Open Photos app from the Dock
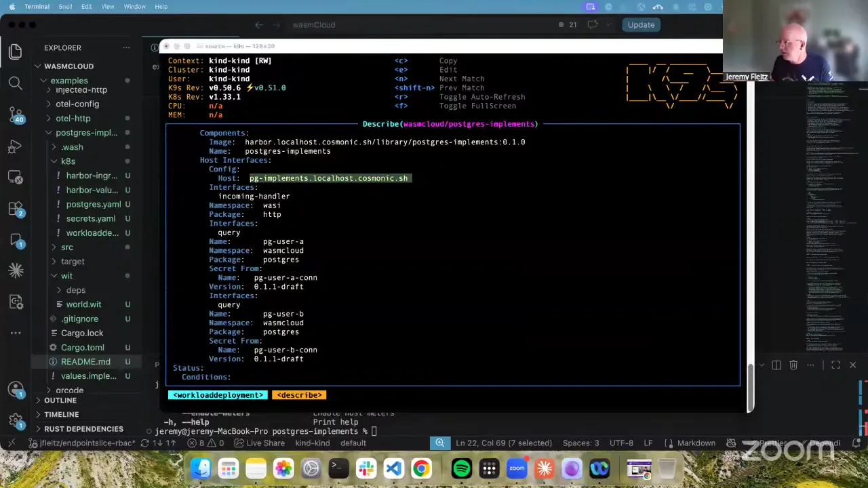 pyautogui.click(x=283, y=468)
